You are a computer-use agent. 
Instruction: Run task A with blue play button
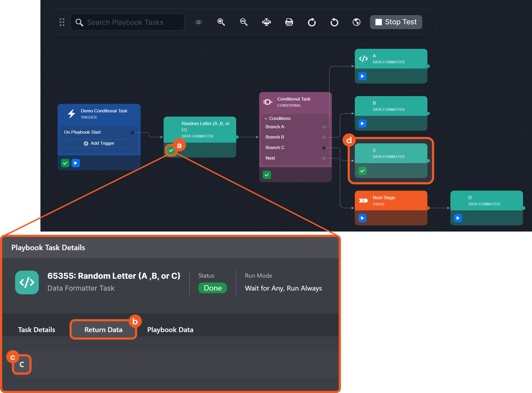[362, 76]
